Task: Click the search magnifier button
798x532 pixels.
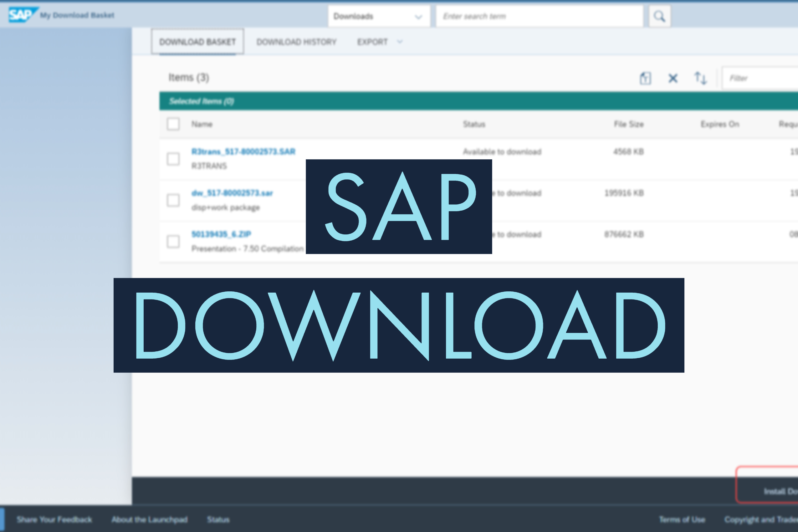Action: [660, 16]
